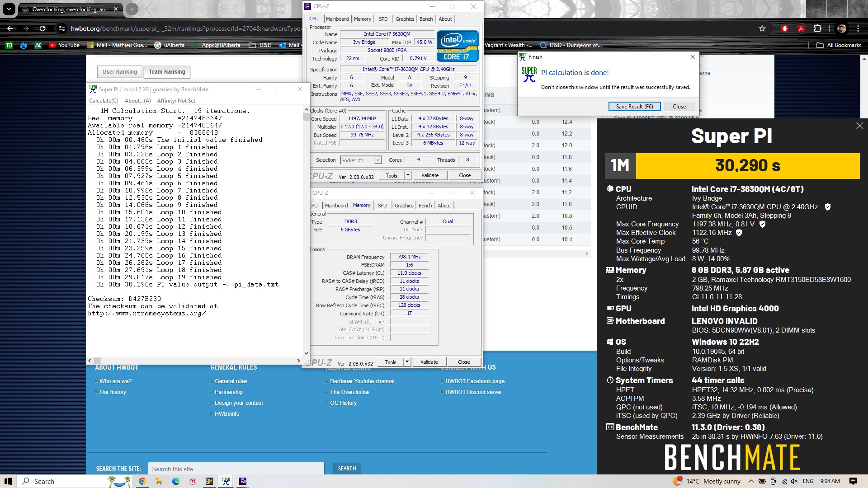Switch to Mainboard tab in upper CPU-Z
868x488 pixels.
337,19
